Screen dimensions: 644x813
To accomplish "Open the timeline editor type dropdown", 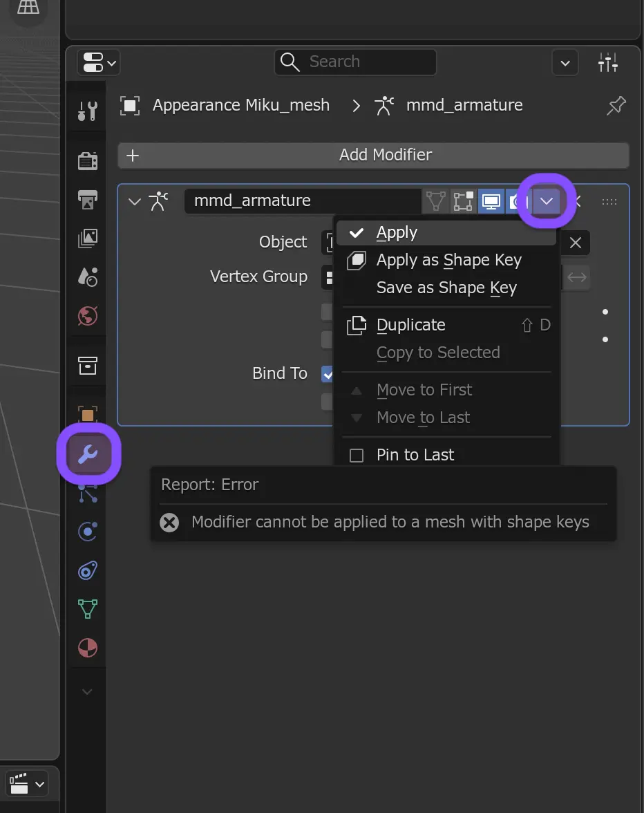I will point(27,784).
